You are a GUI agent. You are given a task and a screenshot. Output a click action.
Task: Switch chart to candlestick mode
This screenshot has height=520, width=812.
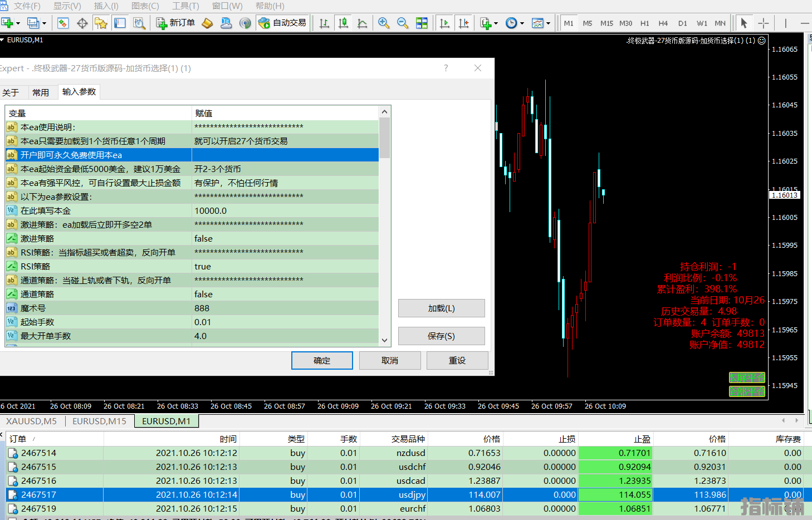344,23
